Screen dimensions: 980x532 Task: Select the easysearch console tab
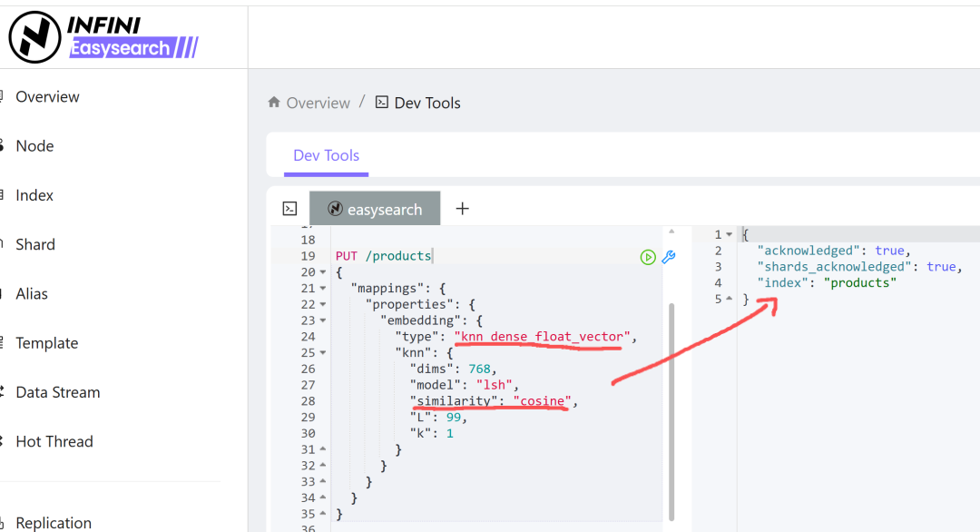tap(375, 209)
